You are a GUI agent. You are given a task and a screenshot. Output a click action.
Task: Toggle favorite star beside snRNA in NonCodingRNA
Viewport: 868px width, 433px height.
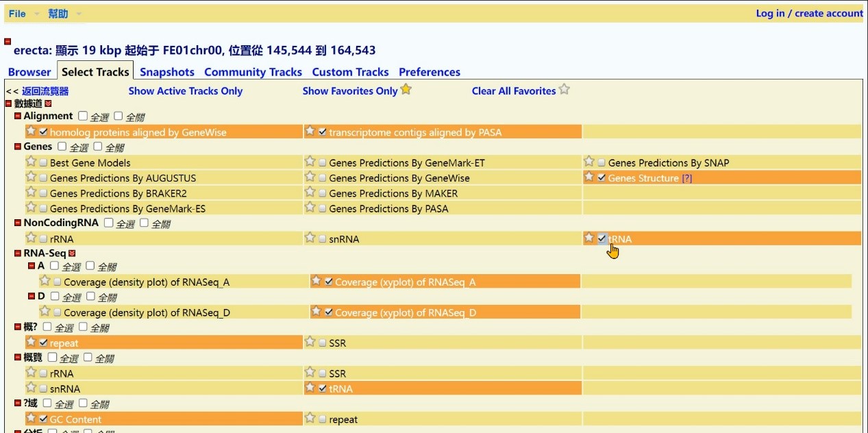(310, 238)
